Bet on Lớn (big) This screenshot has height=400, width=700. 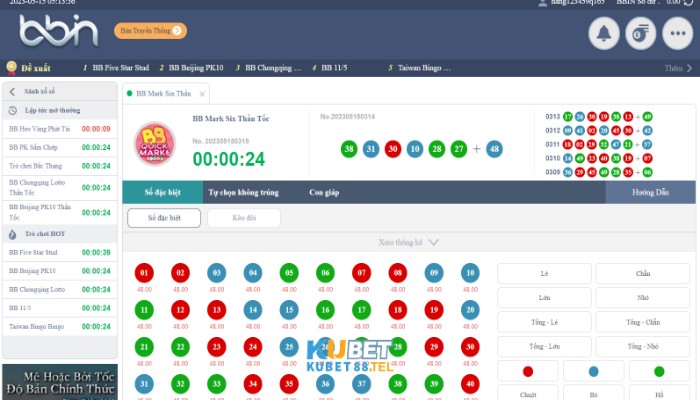[544, 298]
